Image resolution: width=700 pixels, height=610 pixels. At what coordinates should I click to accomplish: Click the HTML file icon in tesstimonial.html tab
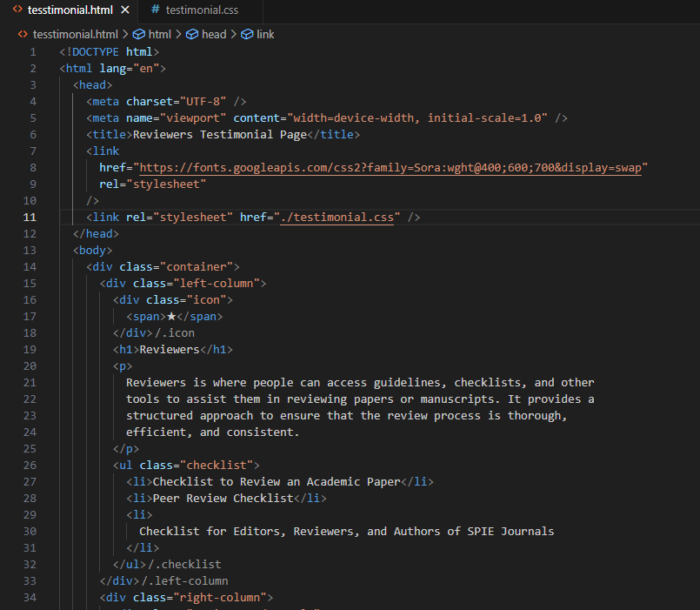(x=17, y=10)
